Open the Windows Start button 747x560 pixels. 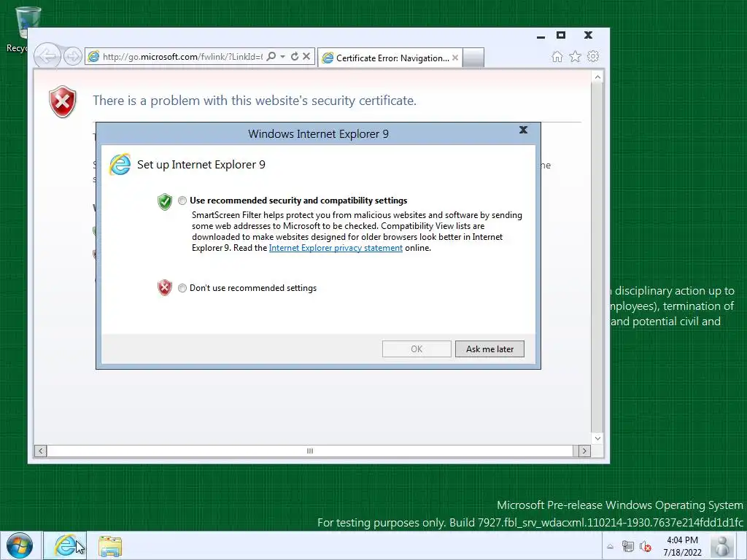point(20,545)
